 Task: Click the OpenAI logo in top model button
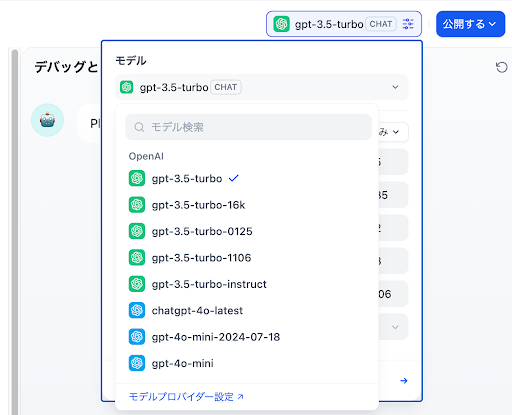tap(281, 24)
